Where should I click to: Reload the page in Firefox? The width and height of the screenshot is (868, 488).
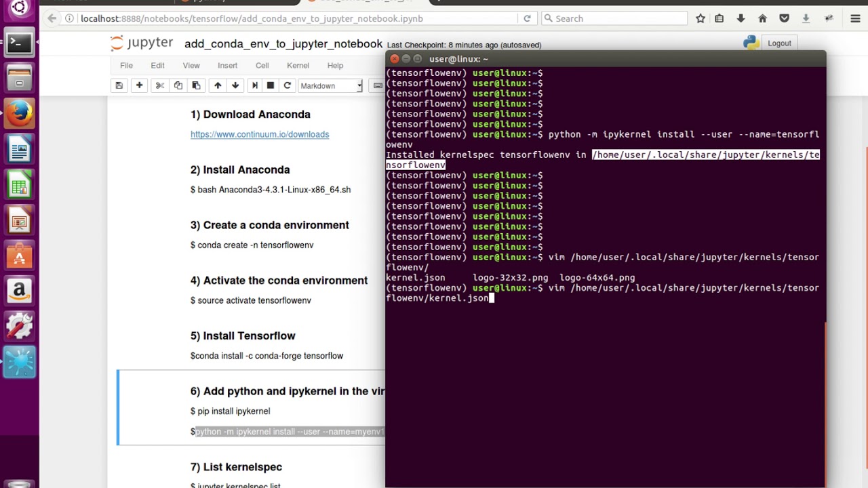pyautogui.click(x=527, y=18)
